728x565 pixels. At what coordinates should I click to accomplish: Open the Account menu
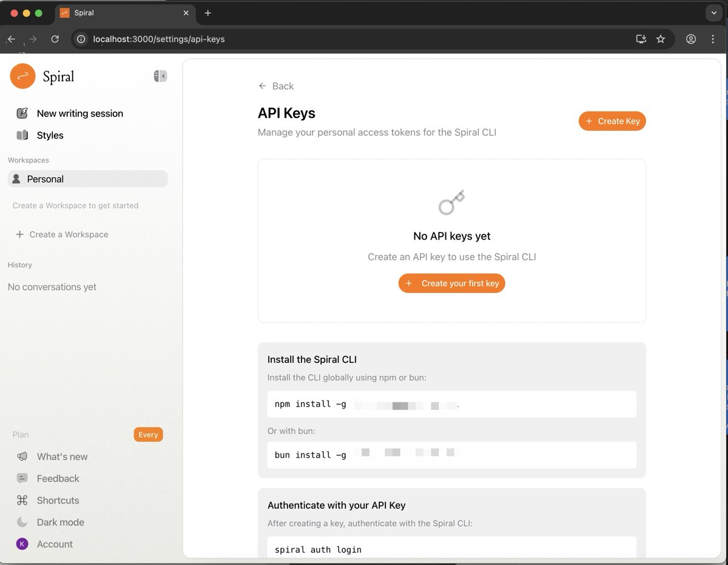[x=55, y=544]
